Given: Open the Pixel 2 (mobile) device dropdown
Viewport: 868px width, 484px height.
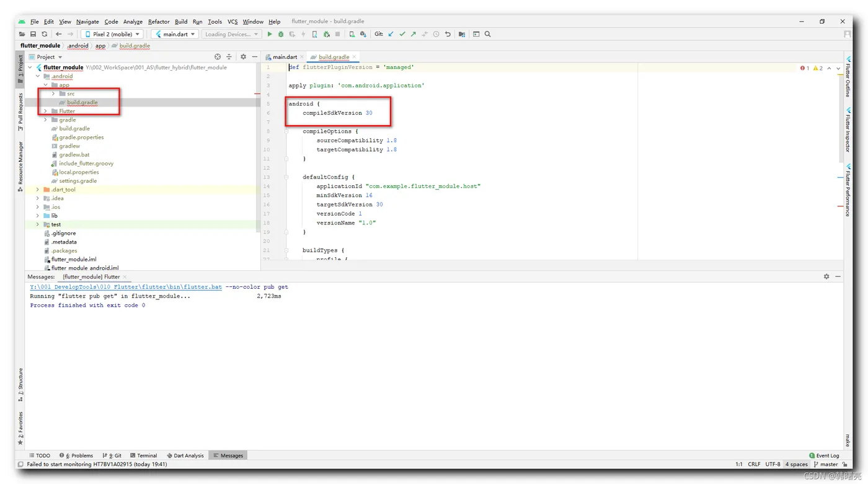Looking at the screenshot, I should [x=112, y=34].
